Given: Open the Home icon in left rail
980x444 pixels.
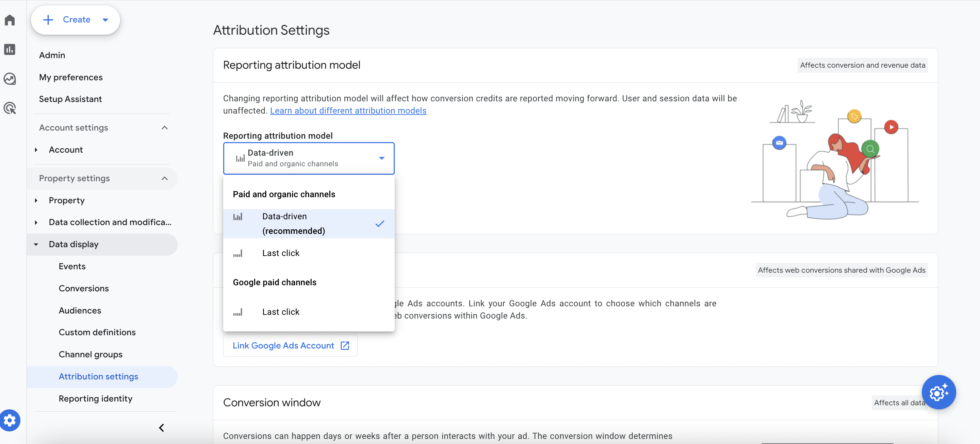Looking at the screenshot, I should coord(10,20).
